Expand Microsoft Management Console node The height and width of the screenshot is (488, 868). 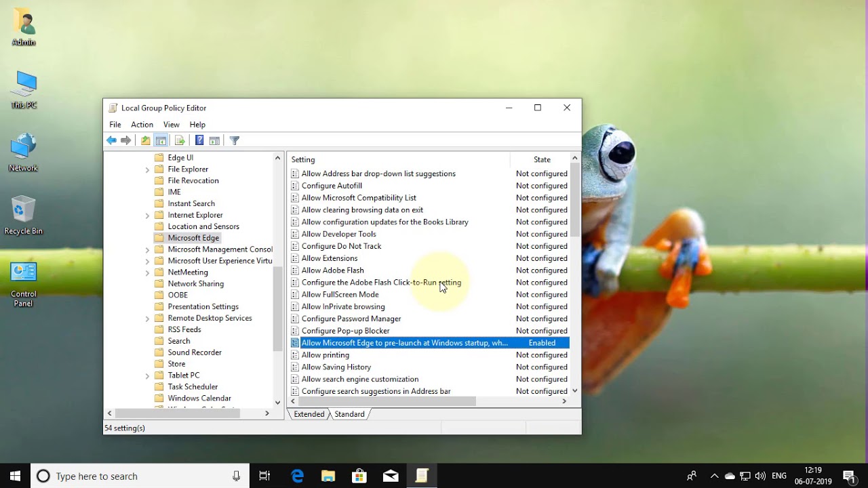147,249
